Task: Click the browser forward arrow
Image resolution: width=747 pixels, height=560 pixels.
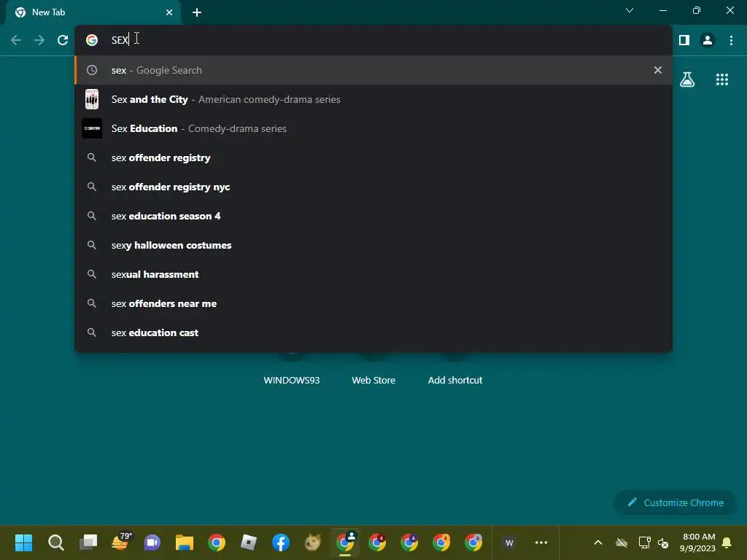Action: (39, 40)
